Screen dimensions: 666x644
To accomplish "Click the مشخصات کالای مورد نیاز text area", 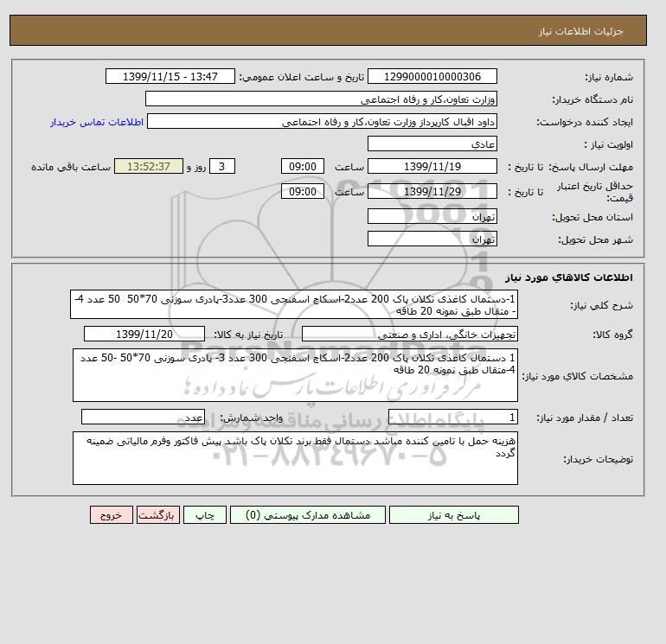I will (x=295, y=375).
